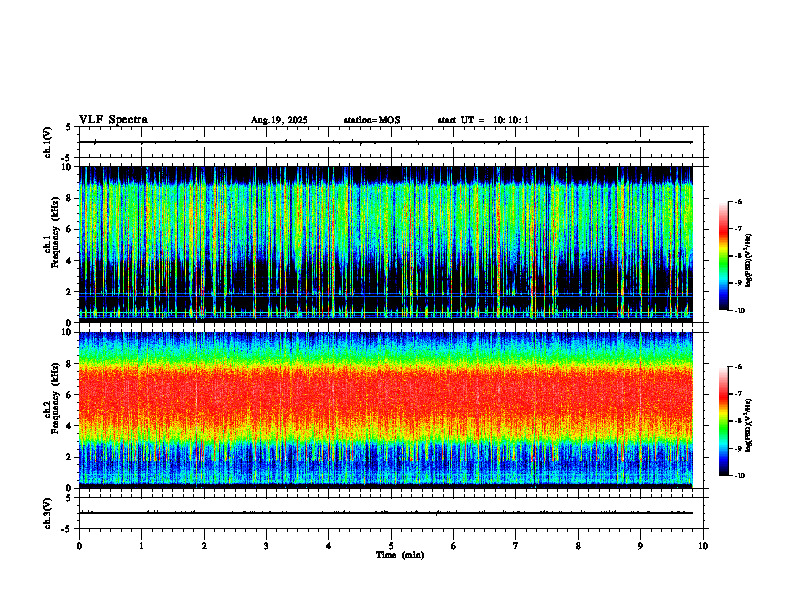Click the ch.1 spectrogram panel
This screenshot has width=792, height=612.
pos(386,244)
